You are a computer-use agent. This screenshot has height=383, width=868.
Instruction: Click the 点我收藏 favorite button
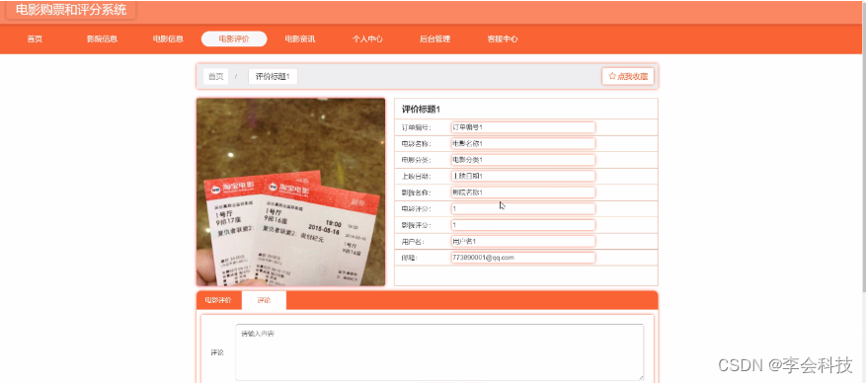(x=628, y=76)
